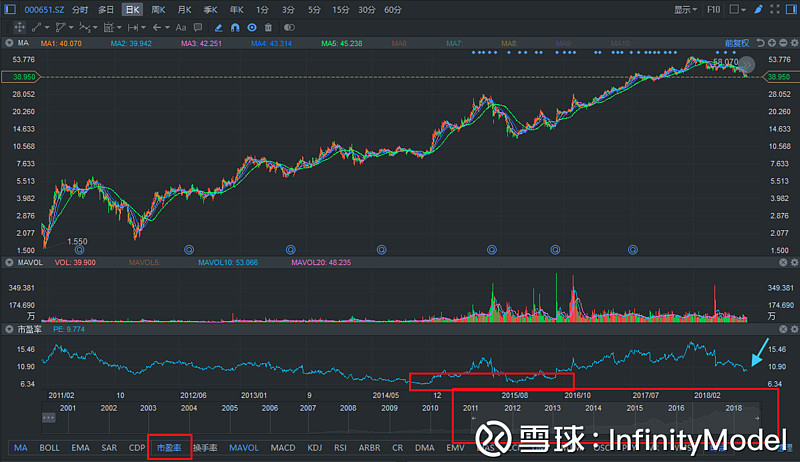Delete drawings with the trash icon
Viewport: 800px width, 462px height.
click(268, 27)
